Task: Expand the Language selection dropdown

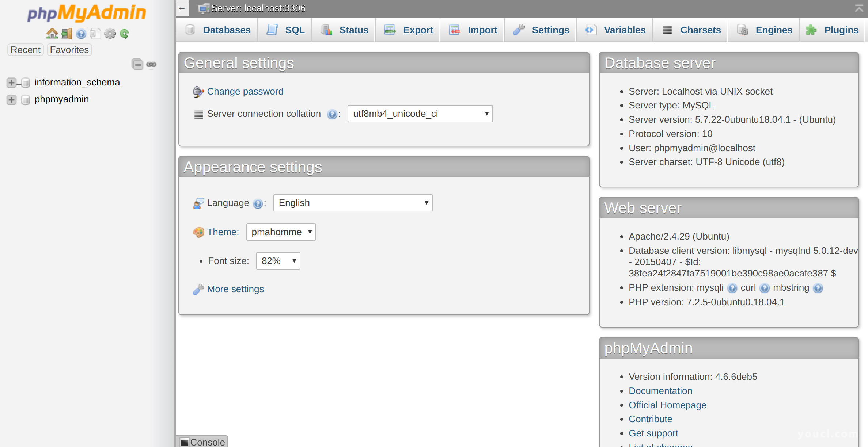Action: click(352, 203)
